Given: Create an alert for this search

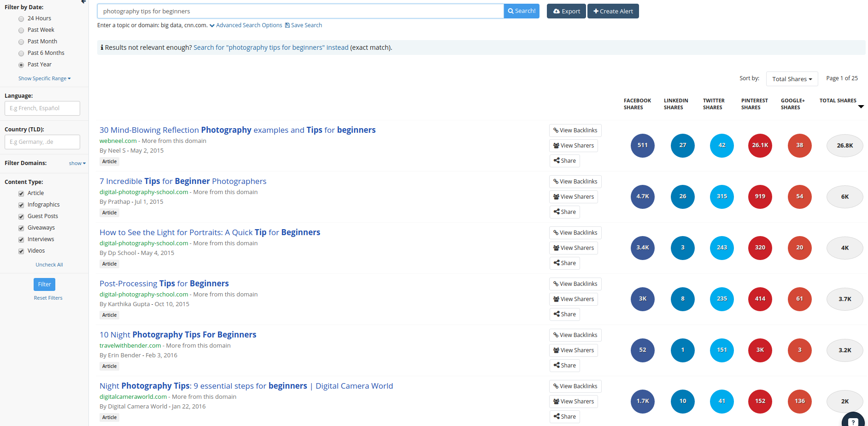Looking at the screenshot, I should 613,11.
